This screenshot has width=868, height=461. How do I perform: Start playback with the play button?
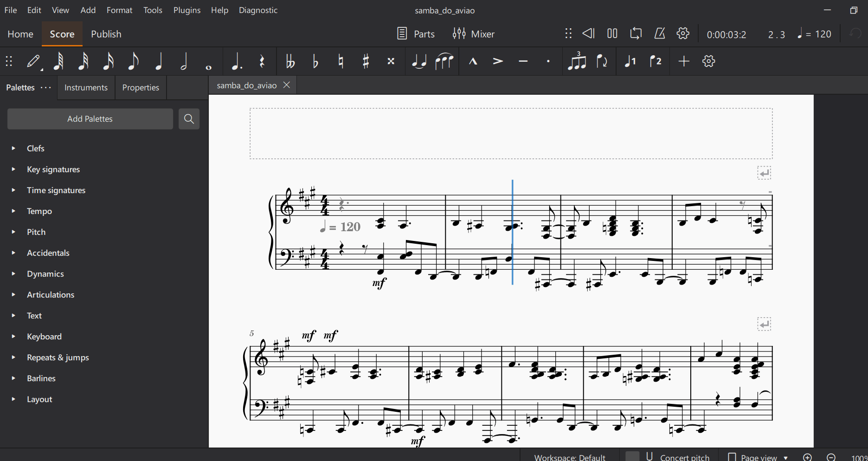[x=612, y=33]
